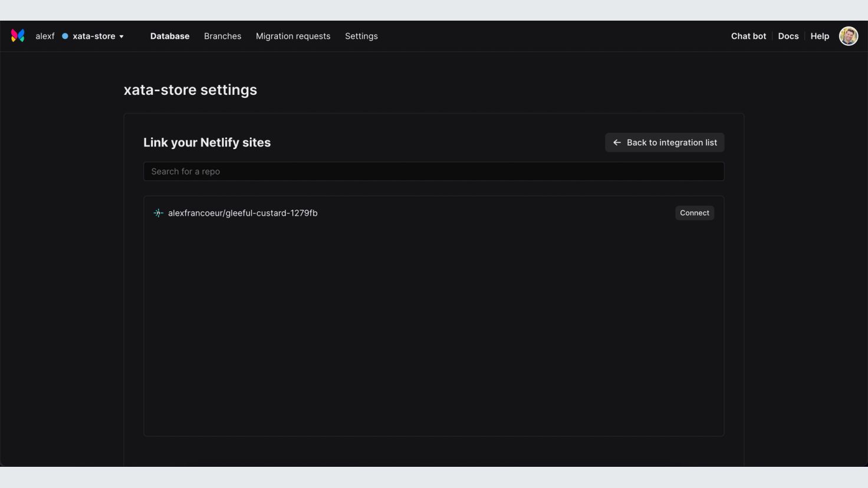The width and height of the screenshot is (868, 488).
Task: Click the Netlify icon beside gleeful-custard
Action: coord(158,213)
